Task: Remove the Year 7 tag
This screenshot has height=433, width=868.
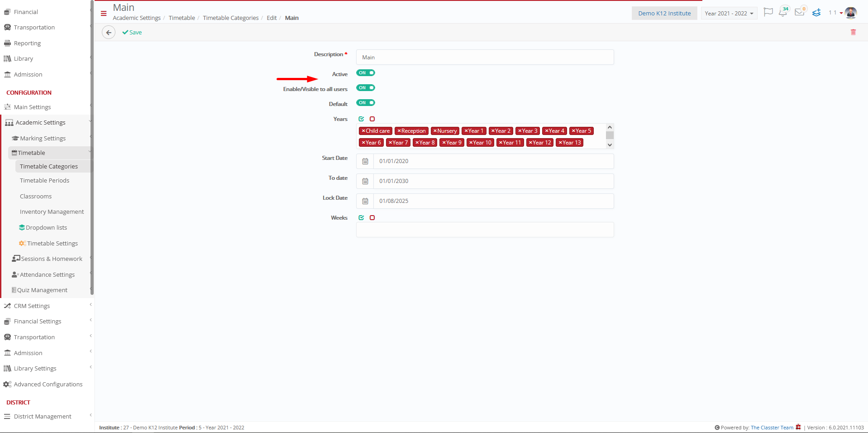Action: coord(391,143)
